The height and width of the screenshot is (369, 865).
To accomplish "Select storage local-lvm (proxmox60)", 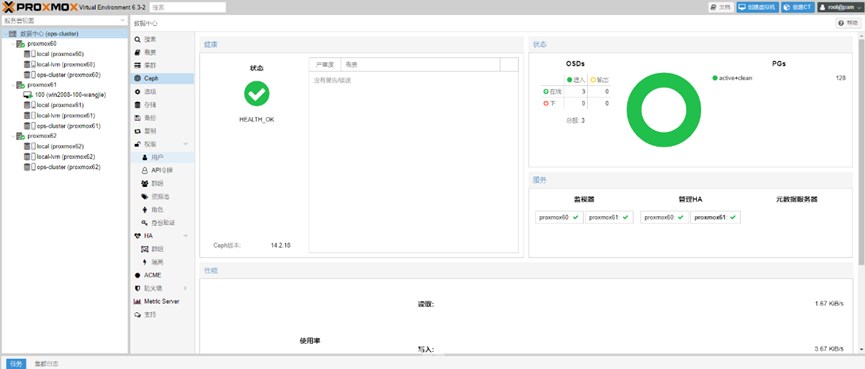I will pyautogui.click(x=65, y=65).
